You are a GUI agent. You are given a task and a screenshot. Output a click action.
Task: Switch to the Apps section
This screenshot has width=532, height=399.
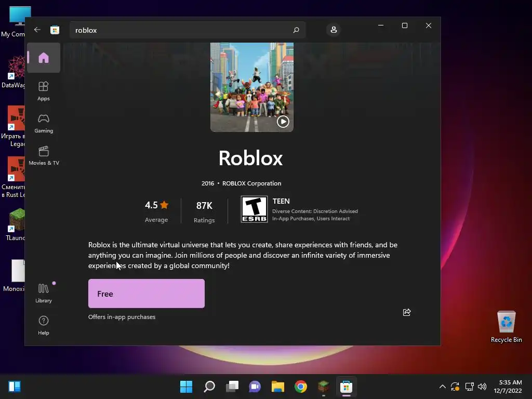pos(44,91)
